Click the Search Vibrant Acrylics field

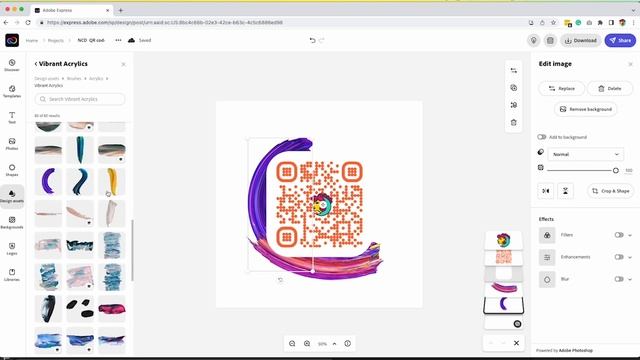(x=80, y=99)
